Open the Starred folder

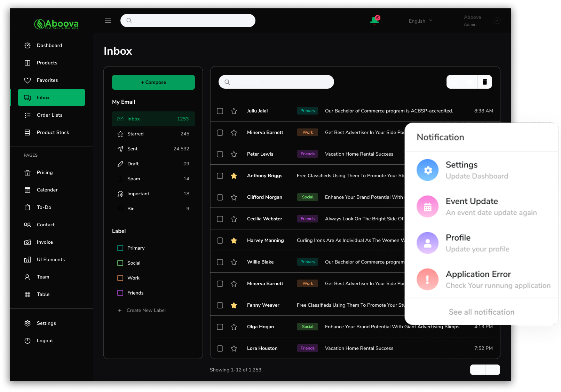(x=153, y=134)
